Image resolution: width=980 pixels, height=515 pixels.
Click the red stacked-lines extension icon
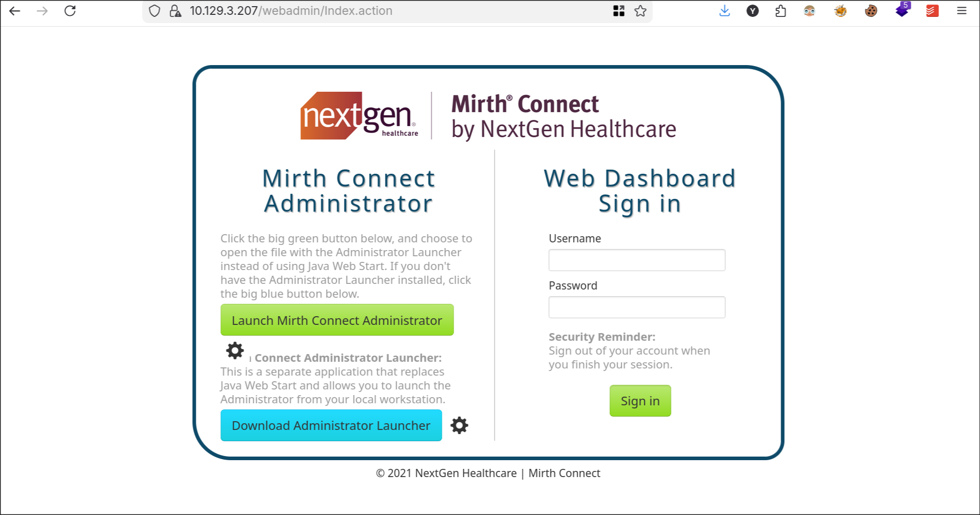(932, 11)
